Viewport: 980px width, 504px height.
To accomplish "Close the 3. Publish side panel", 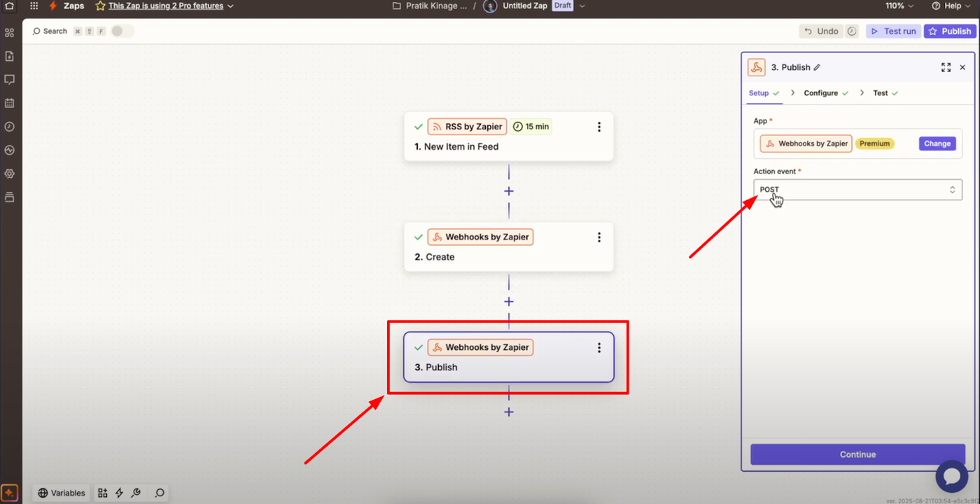I will 962,67.
